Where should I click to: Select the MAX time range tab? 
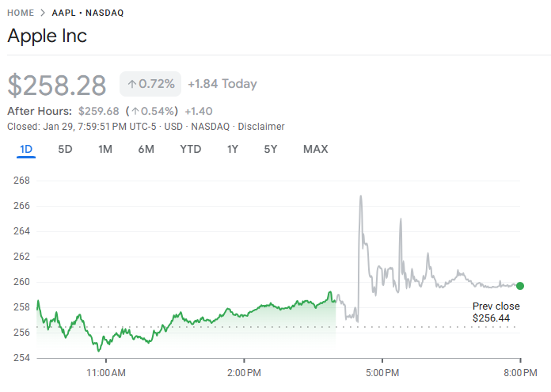315,150
